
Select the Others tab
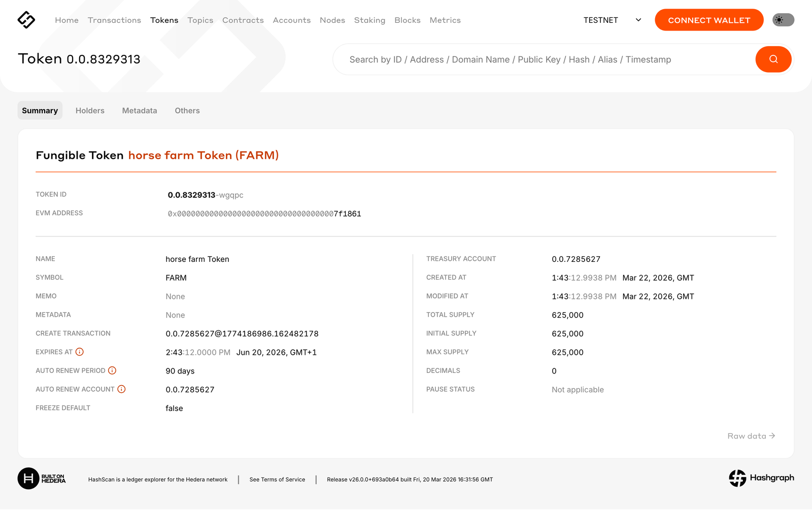[x=187, y=111]
